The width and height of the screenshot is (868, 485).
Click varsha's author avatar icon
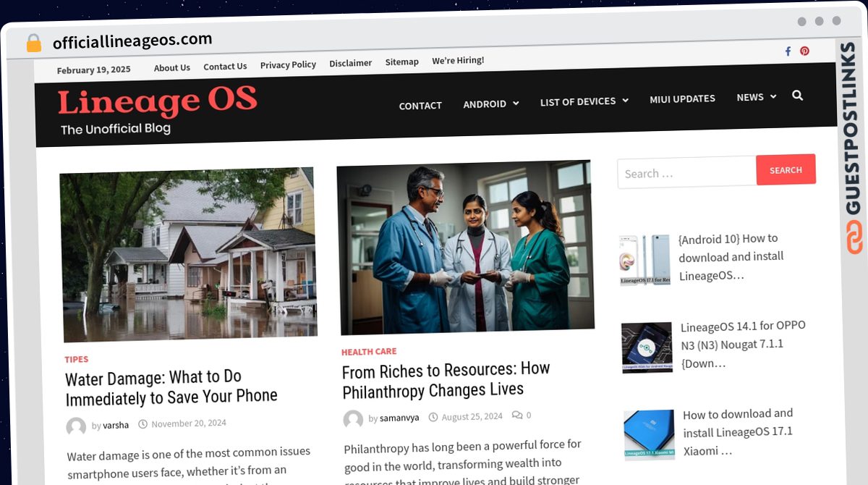[x=76, y=426]
